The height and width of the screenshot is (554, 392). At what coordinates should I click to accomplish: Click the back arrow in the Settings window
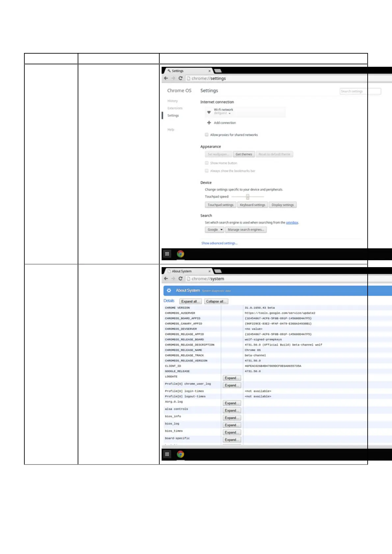166,78
